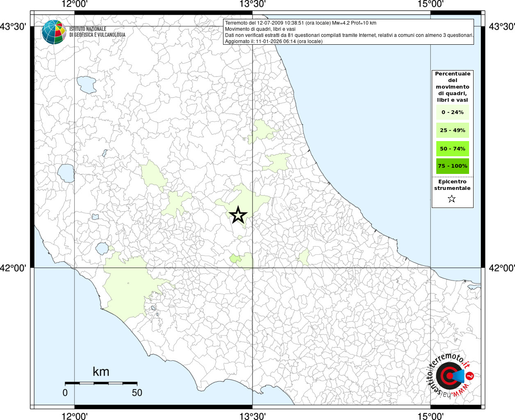
Task: Click the 'Terremoto del 12-07-2009' header line
Action: 301,23
